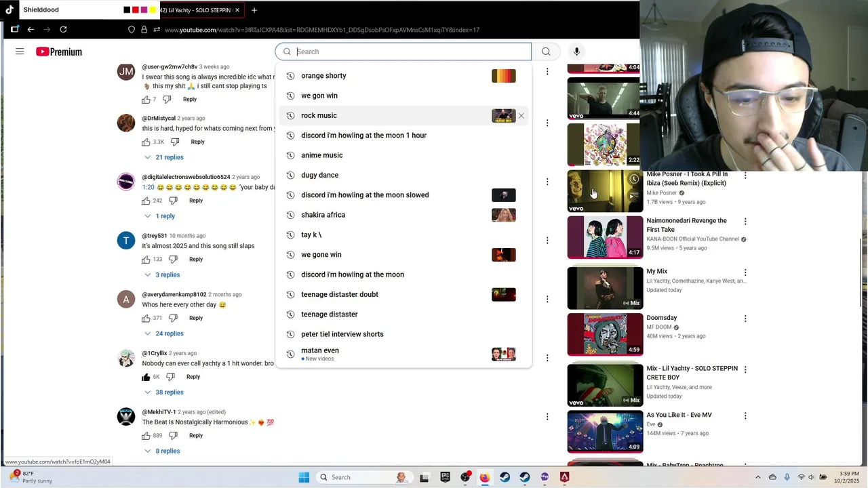
Task: Expand the 24 replies thread
Action: click(163, 333)
